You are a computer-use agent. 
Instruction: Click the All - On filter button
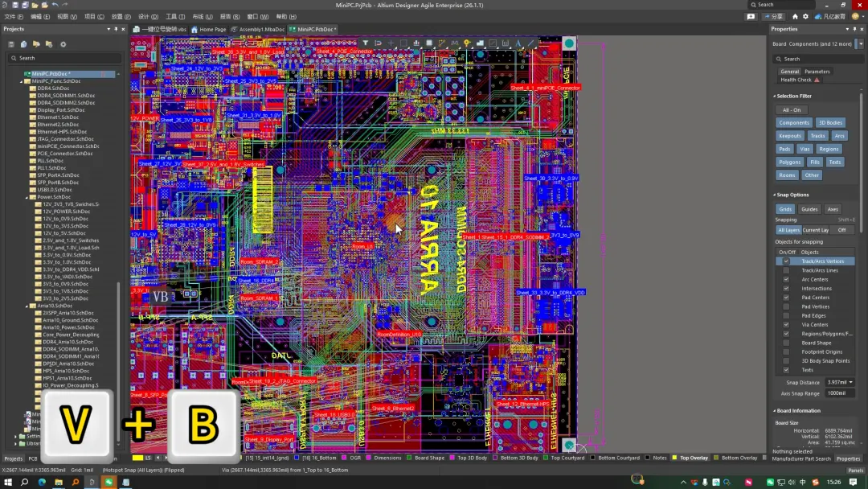pos(792,109)
